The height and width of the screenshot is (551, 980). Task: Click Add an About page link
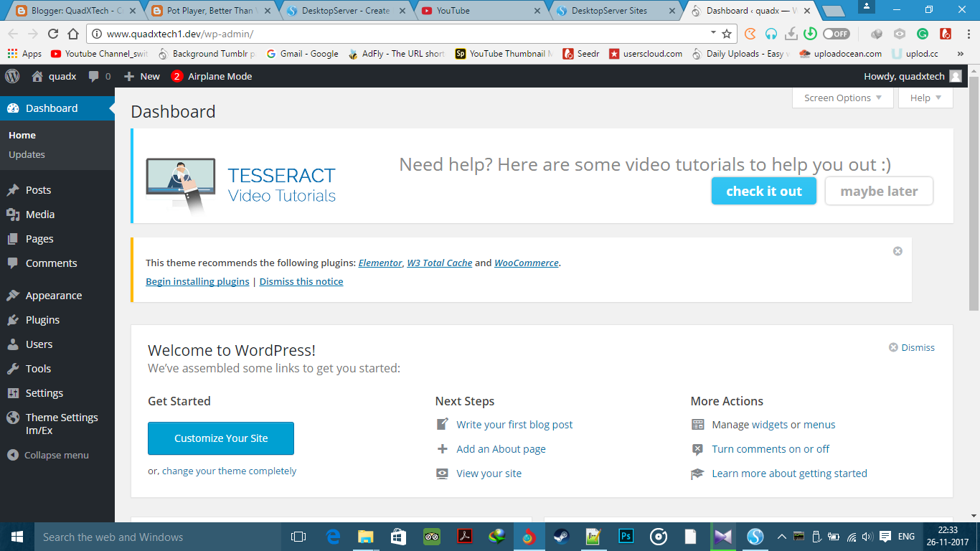click(501, 449)
